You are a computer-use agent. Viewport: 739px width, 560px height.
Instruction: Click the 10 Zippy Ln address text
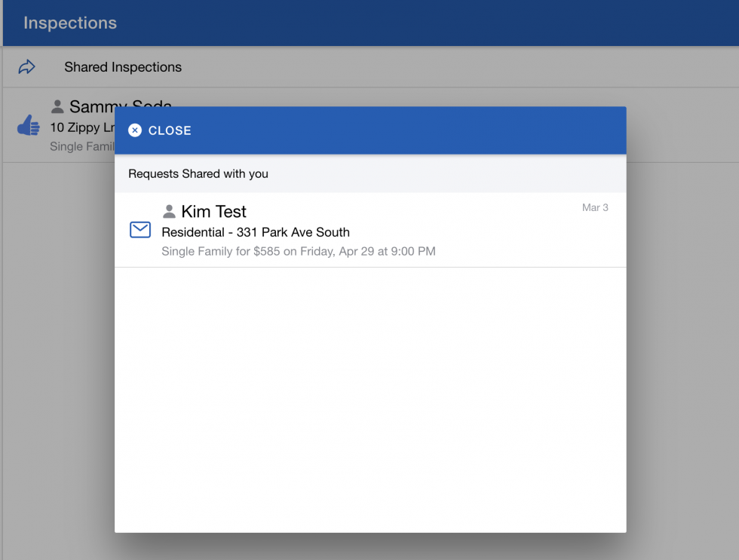tap(79, 127)
